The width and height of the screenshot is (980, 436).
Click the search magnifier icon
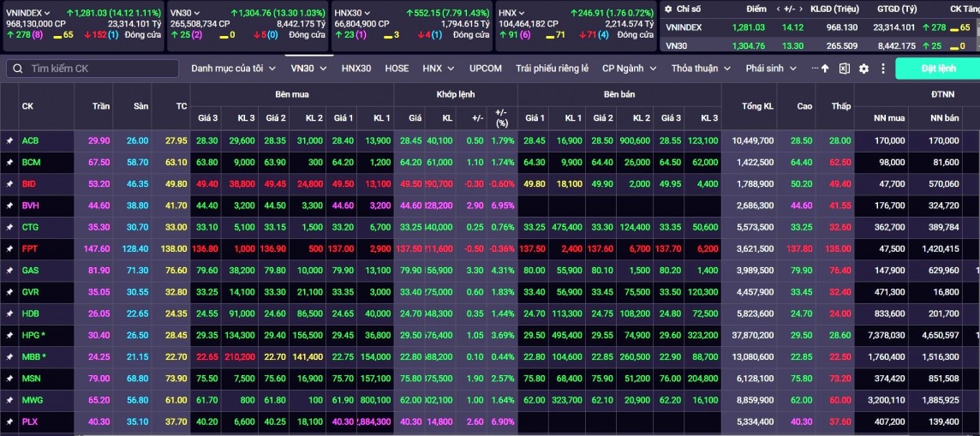pyautogui.click(x=18, y=69)
